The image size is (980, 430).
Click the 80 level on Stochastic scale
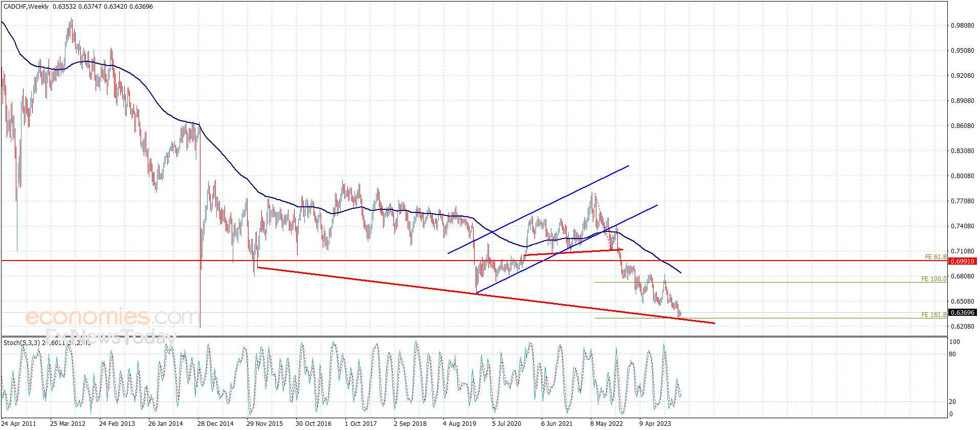pos(952,354)
